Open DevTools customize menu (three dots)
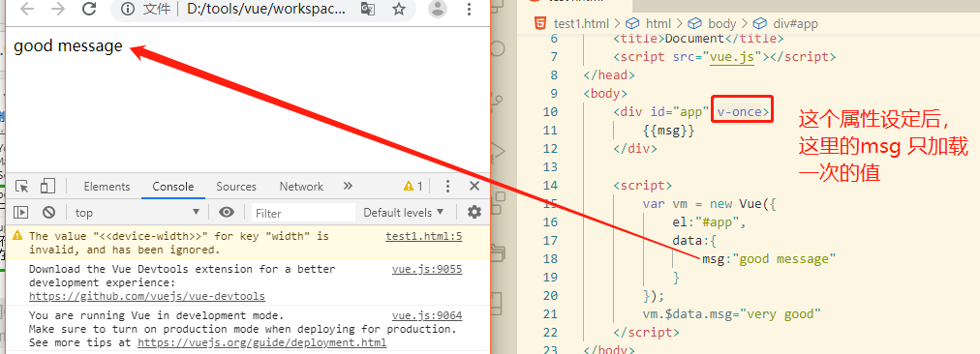Screen dimensions: 980x354 tap(447, 186)
